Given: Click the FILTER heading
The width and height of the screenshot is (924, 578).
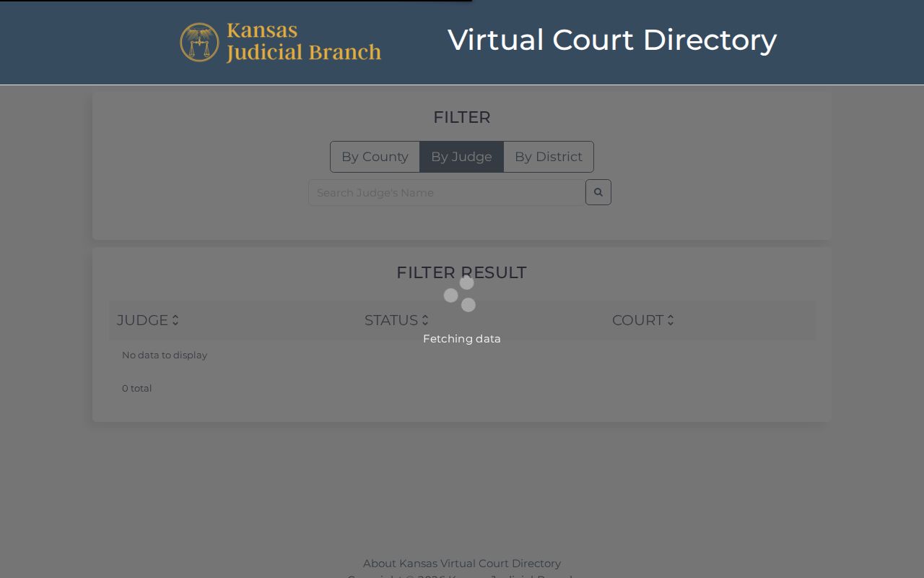Looking at the screenshot, I should [x=462, y=117].
